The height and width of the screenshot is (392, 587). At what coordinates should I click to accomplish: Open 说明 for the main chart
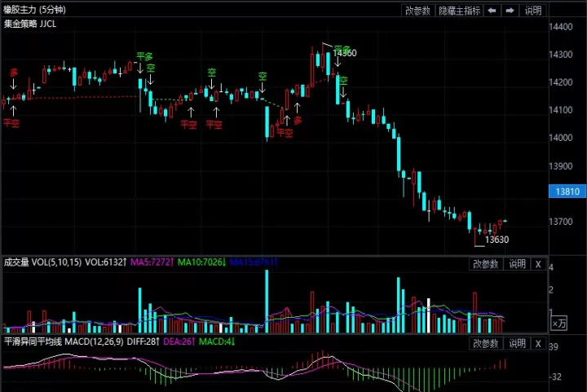click(533, 11)
